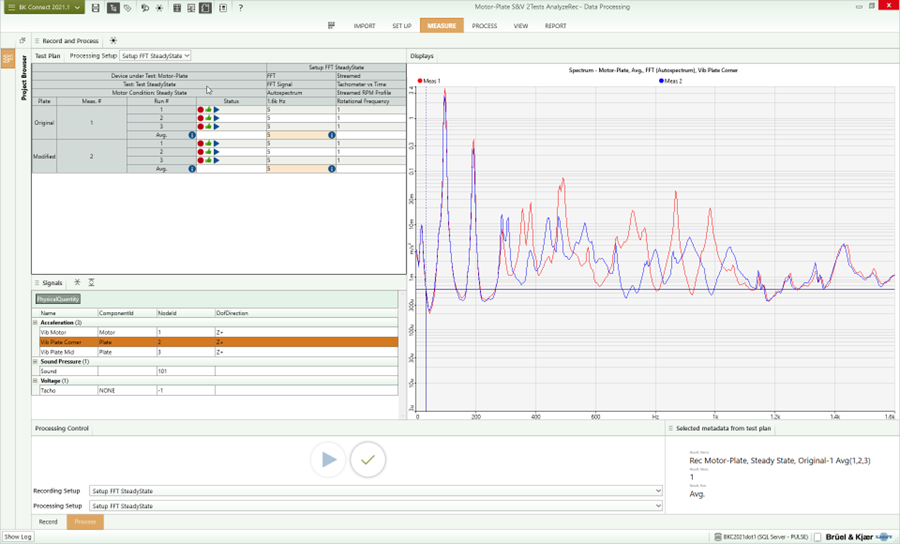Viewport: 900px width, 544px height.
Task: Toggle Meas 1 red legend marker
Action: 420,80
